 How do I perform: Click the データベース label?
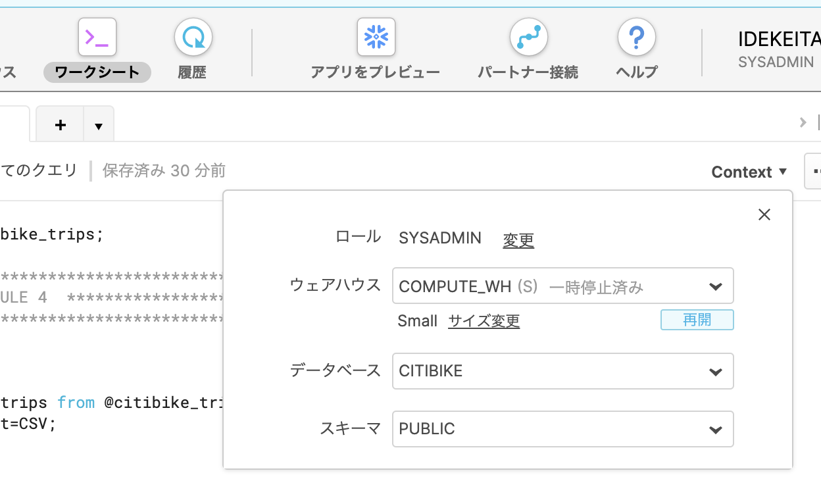(x=336, y=370)
